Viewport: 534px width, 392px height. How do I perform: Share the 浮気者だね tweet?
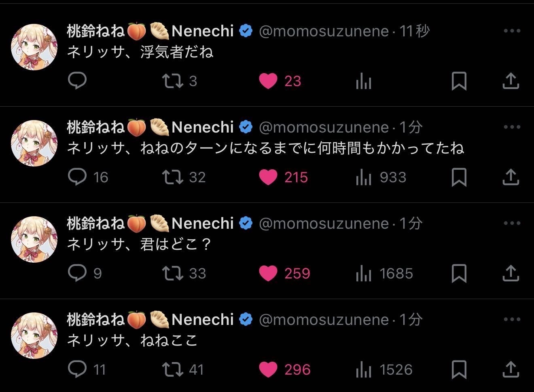(511, 81)
